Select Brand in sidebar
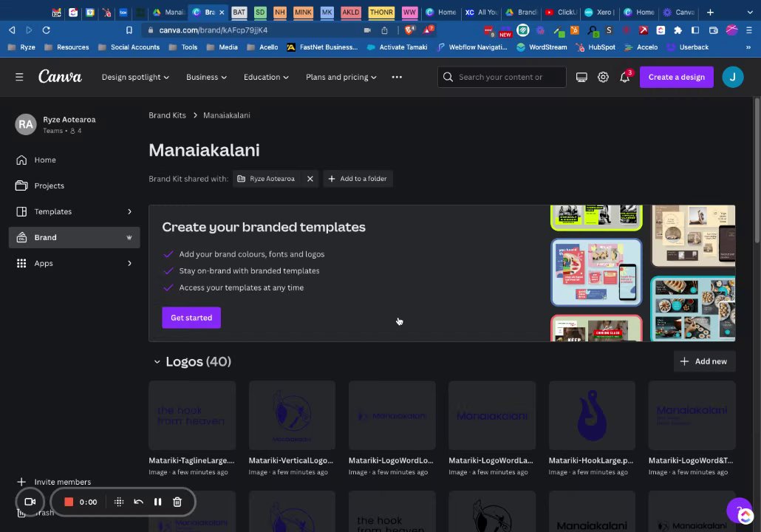761x532 pixels. 75,237
